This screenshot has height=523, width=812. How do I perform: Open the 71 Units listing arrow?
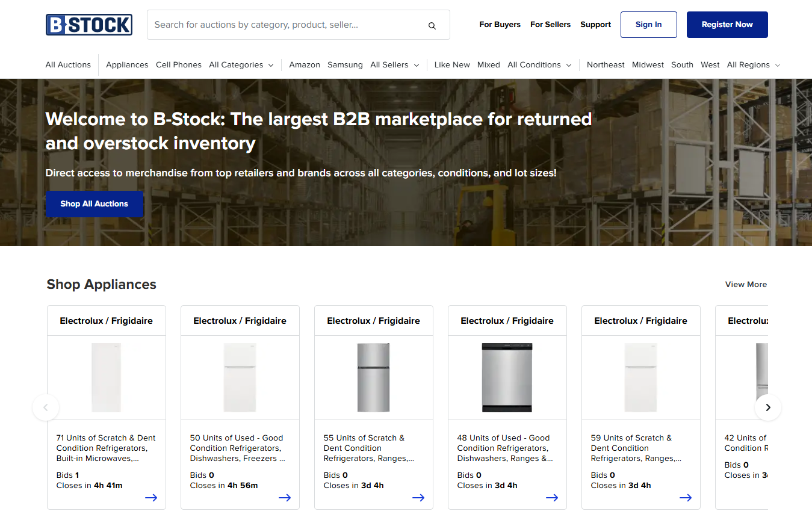tap(150, 498)
